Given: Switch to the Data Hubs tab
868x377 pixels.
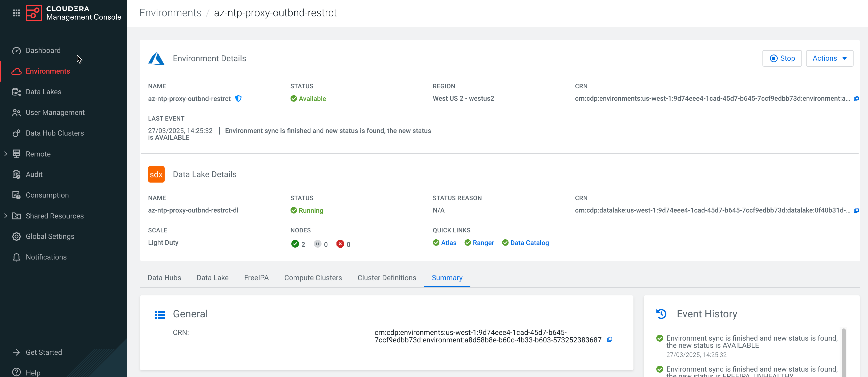Looking at the screenshot, I should [x=164, y=278].
